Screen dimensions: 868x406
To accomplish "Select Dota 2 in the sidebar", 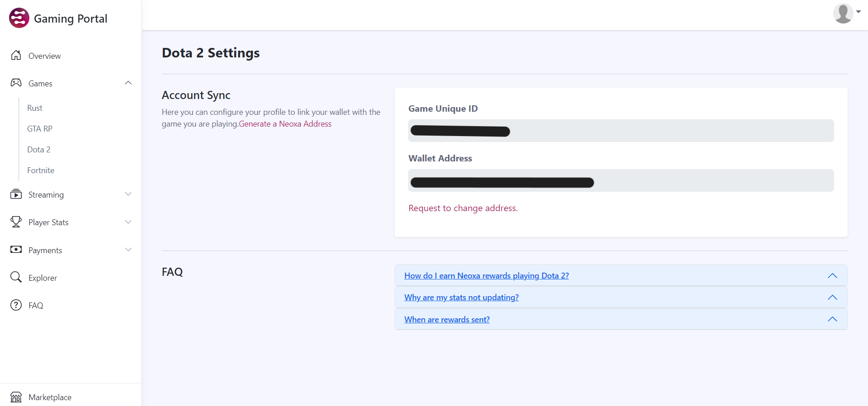I will [39, 150].
